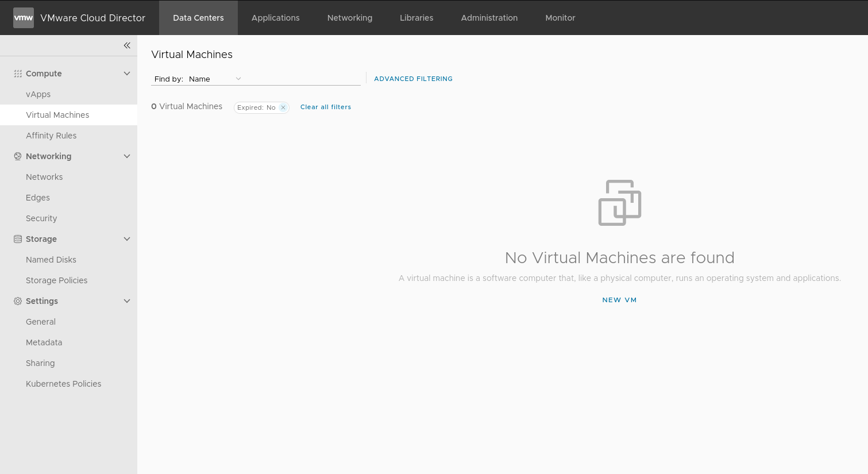This screenshot has height=474, width=868.
Task: Go to the Libraries tab
Action: 416,18
